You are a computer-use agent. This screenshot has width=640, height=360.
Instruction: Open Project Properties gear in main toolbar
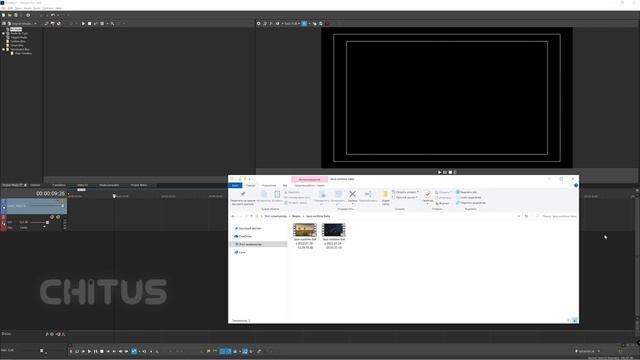(x=28, y=15)
